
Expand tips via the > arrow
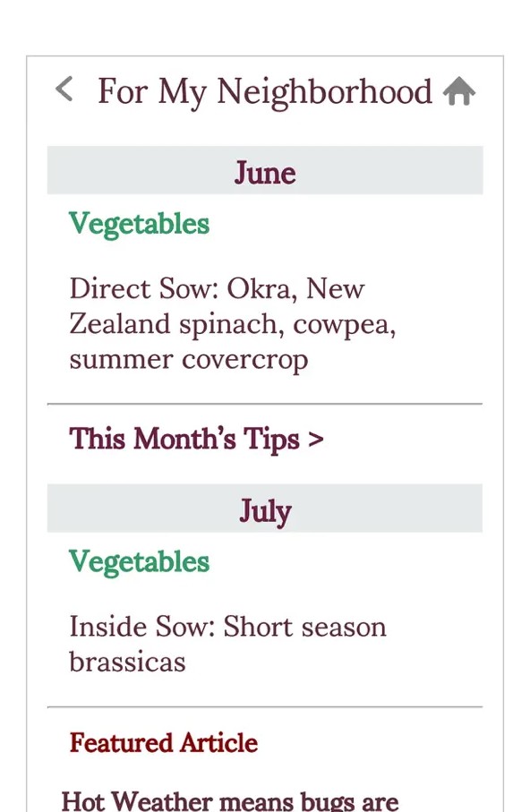pyautogui.click(x=315, y=440)
